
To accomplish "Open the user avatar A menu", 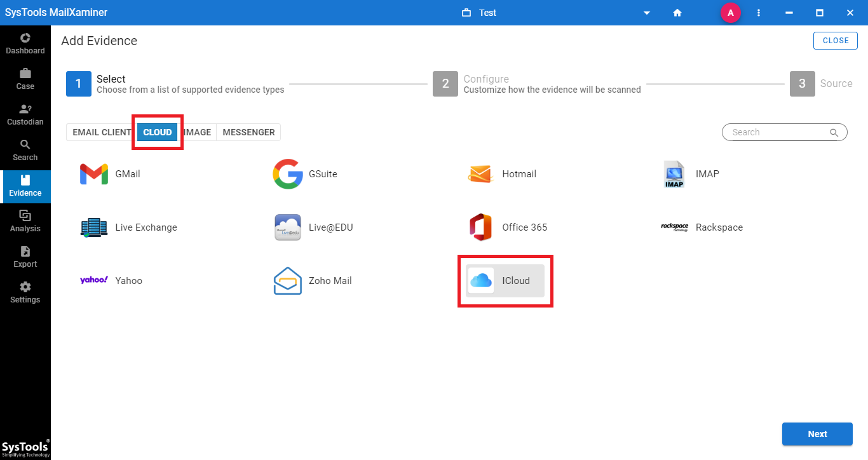I will [x=731, y=13].
